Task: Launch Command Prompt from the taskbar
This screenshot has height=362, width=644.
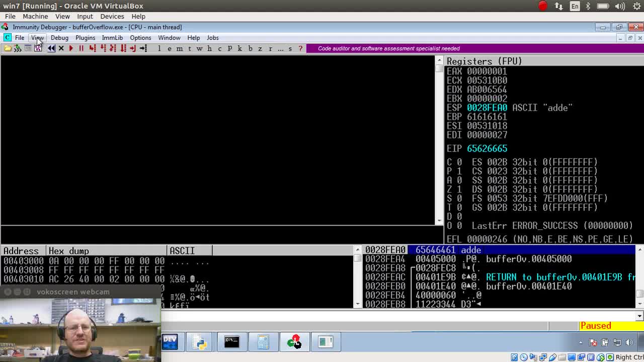Action: (x=231, y=342)
